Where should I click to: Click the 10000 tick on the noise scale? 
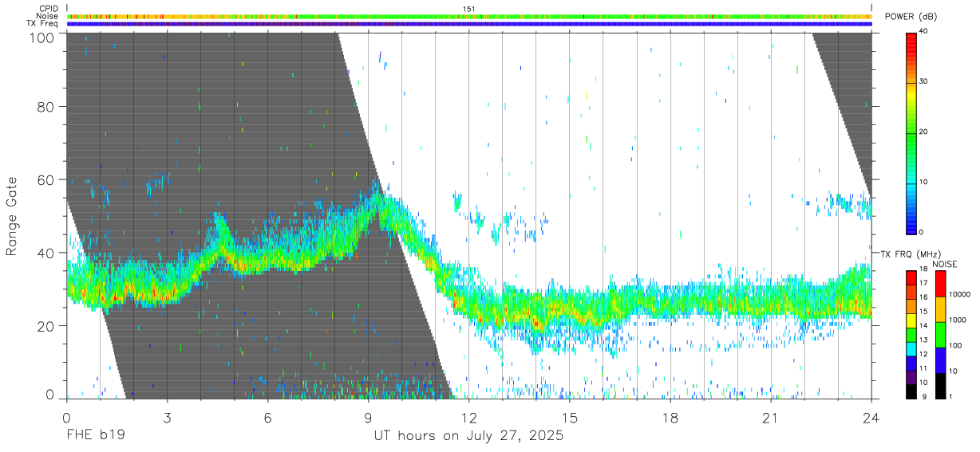(959, 295)
